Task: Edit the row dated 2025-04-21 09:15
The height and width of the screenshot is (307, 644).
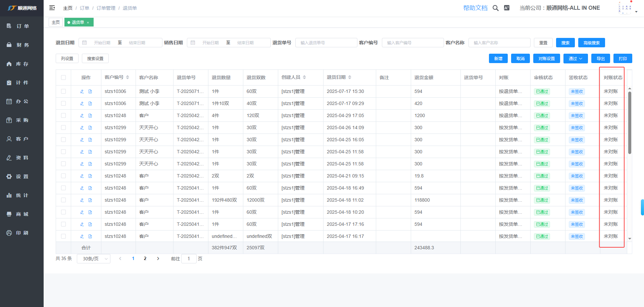Action: coord(82,176)
